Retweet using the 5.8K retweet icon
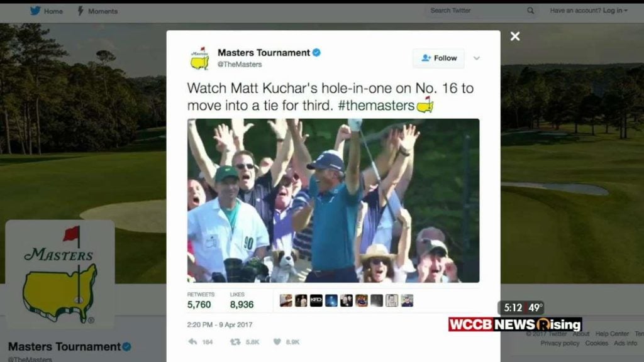Screen dimensions: 644x362 coord(235,341)
